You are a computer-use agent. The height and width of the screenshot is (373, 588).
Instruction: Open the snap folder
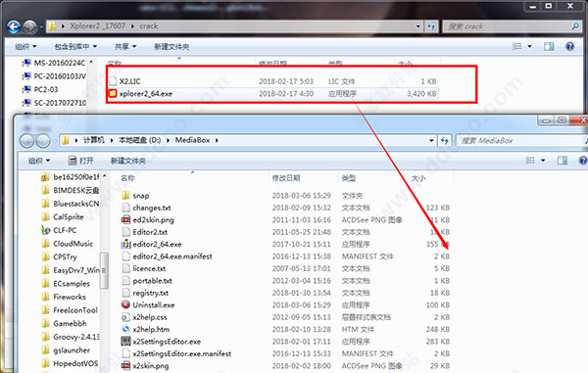pos(135,196)
